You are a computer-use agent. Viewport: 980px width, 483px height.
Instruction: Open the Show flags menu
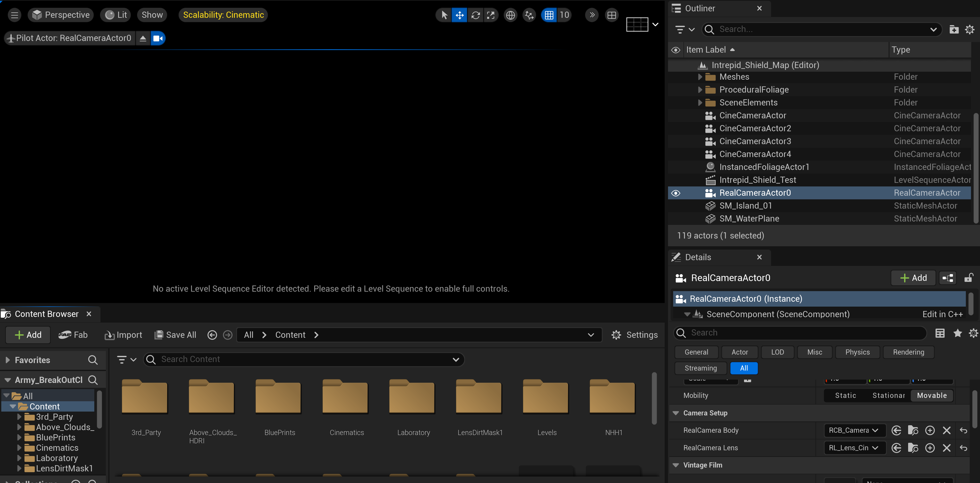(152, 15)
